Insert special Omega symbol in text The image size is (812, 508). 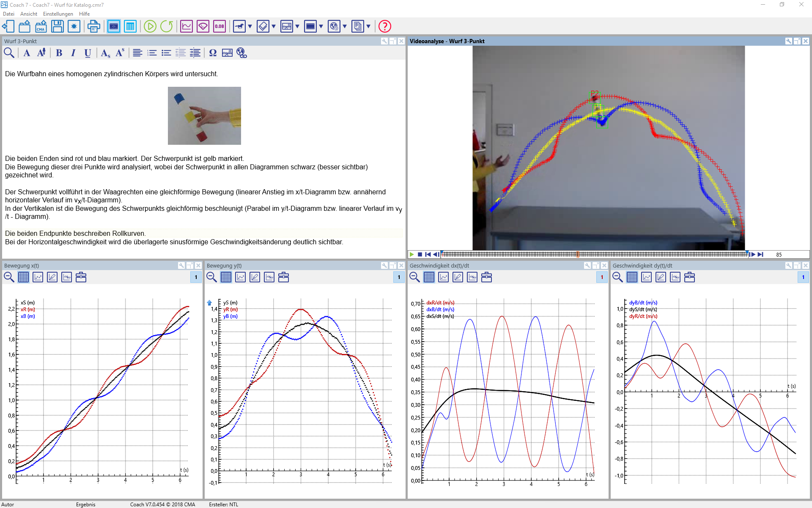tap(213, 53)
